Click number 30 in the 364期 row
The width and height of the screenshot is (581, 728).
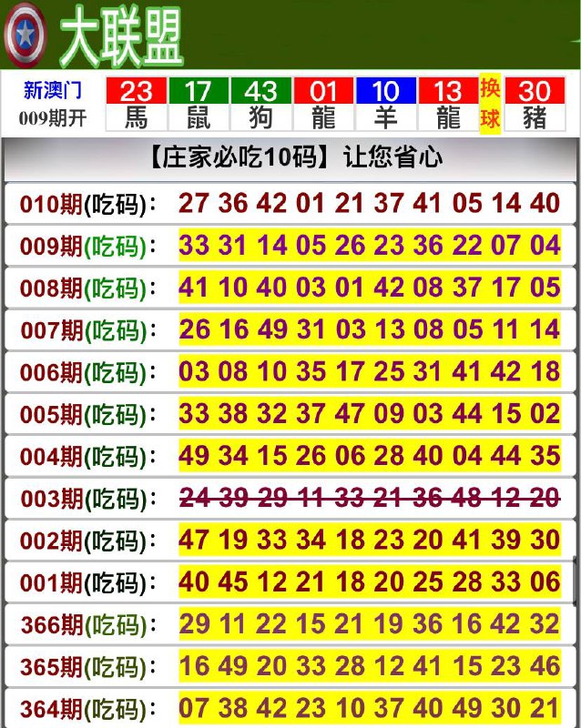(506, 708)
